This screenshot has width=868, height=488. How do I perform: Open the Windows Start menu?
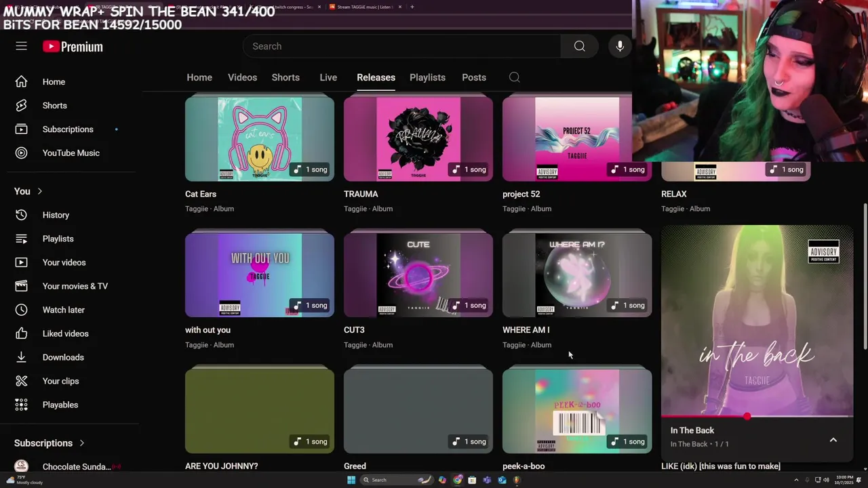click(x=351, y=480)
